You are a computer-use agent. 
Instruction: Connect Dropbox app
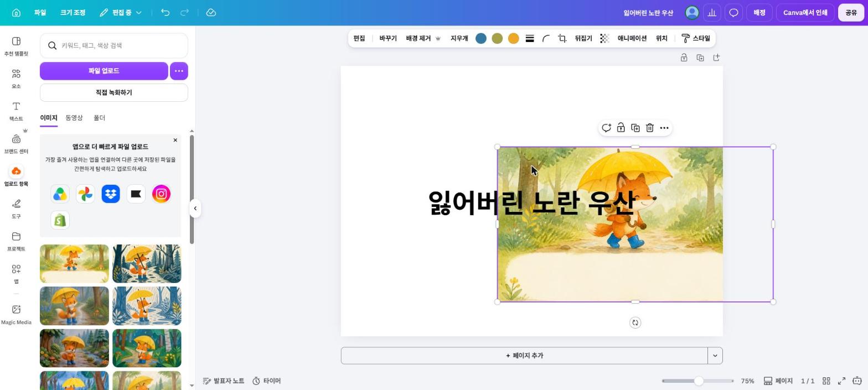[x=111, y=194]
